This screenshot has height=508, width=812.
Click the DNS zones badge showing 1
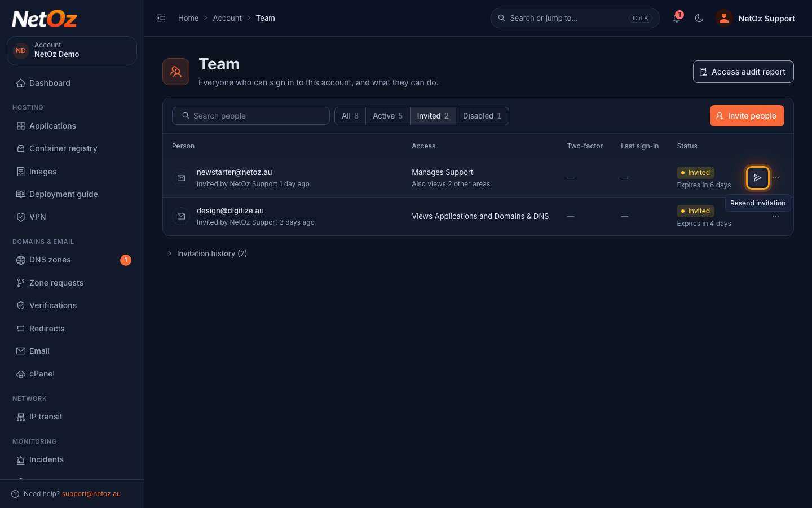click(x=126, y=260)
